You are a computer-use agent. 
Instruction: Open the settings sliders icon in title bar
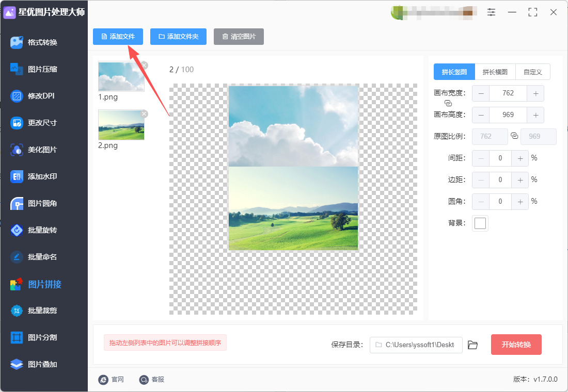tap(491, 12)
